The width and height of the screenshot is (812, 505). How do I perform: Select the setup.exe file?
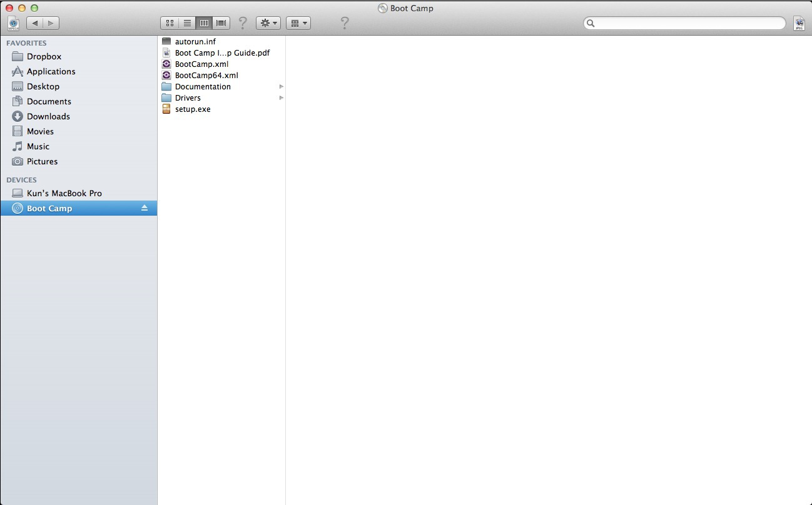coord(222,109)
